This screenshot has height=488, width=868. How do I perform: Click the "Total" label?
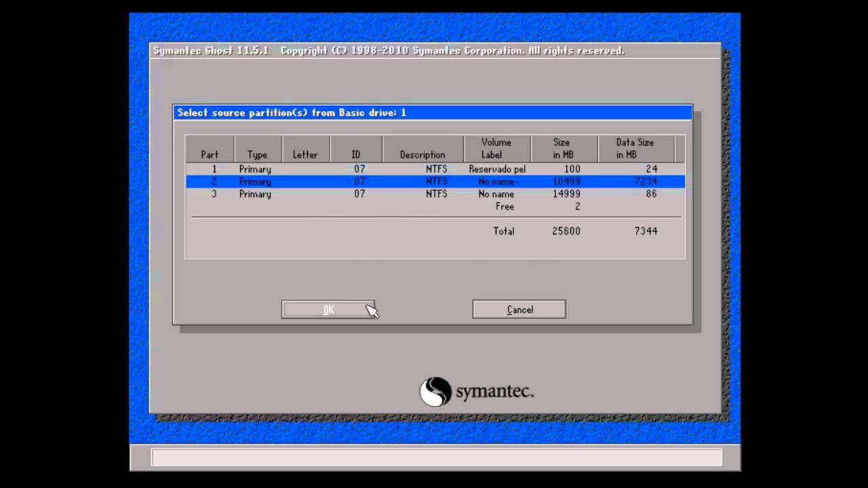click(504, 231)
